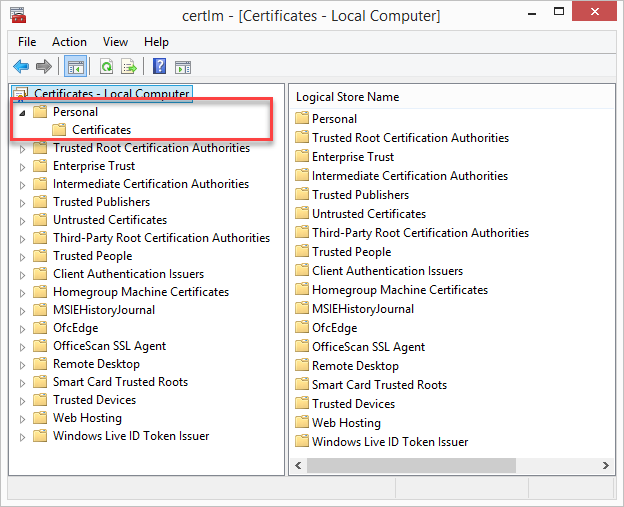Expand the Web Hosting tree node

point(23,418)
